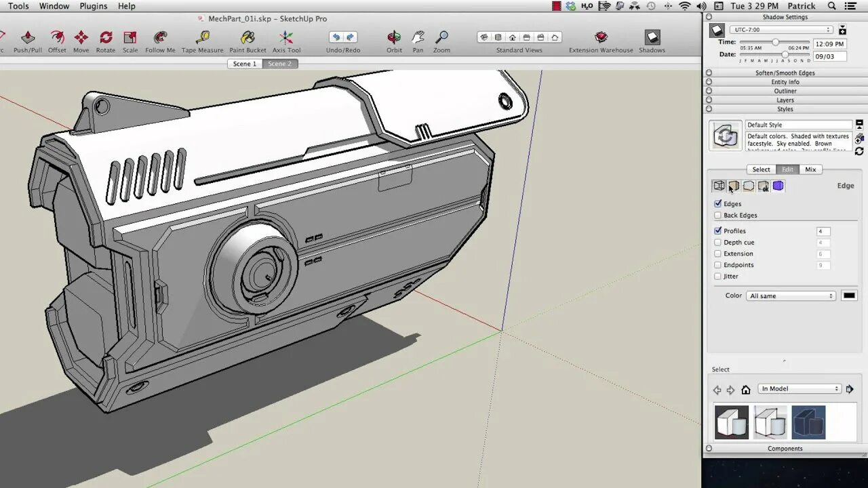Open the 'In Model' collection dropdown
Screen dimensions: 868x488
click(x=800, y=389)
